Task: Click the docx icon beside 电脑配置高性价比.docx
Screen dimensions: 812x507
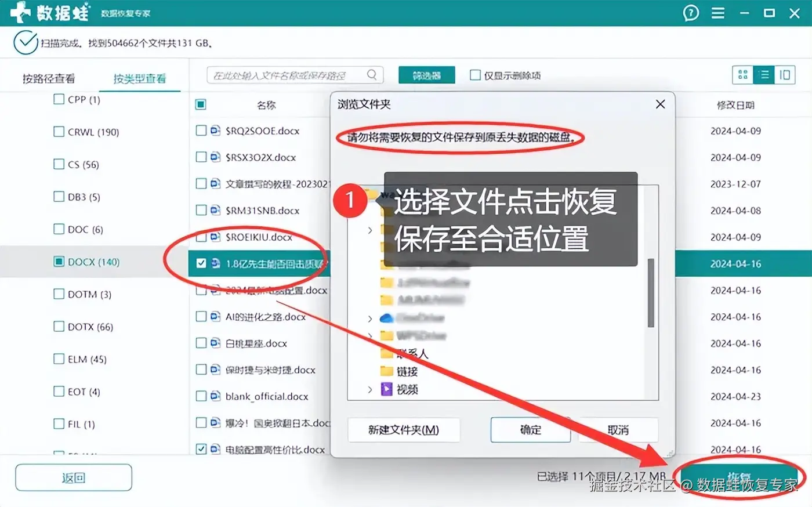Action: (215, 450)
